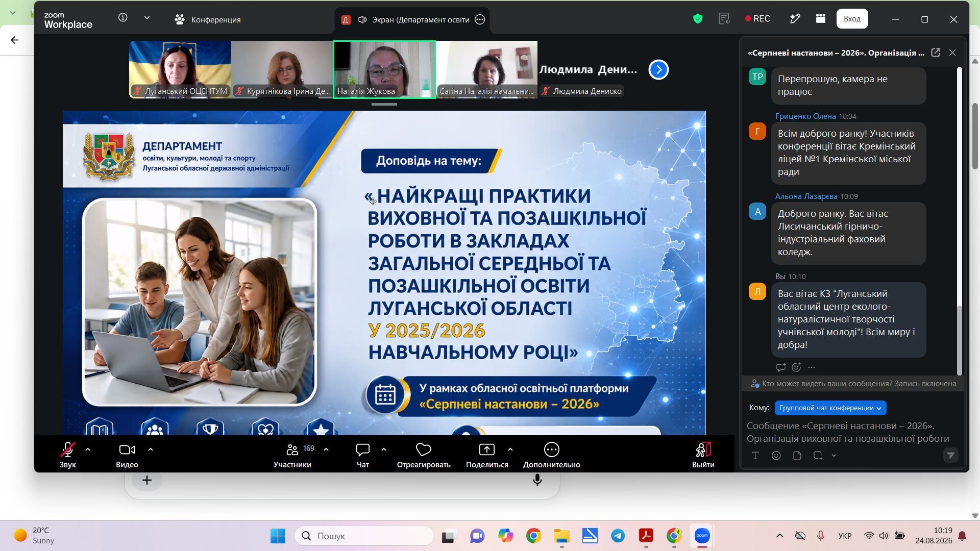The height and width of the screenshot is (551, 980).
Task: Open Дополнительно more menu
Action: tap(552, 454)
